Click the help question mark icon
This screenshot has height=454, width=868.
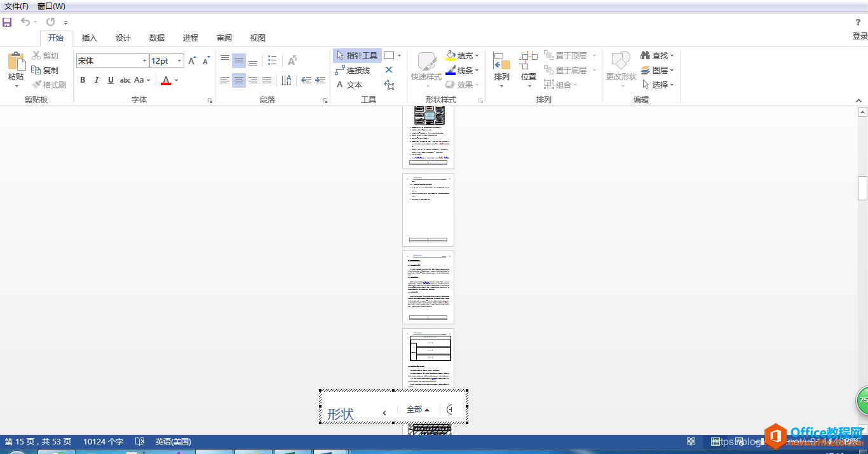pyautogui.click(x=858, y=22)
